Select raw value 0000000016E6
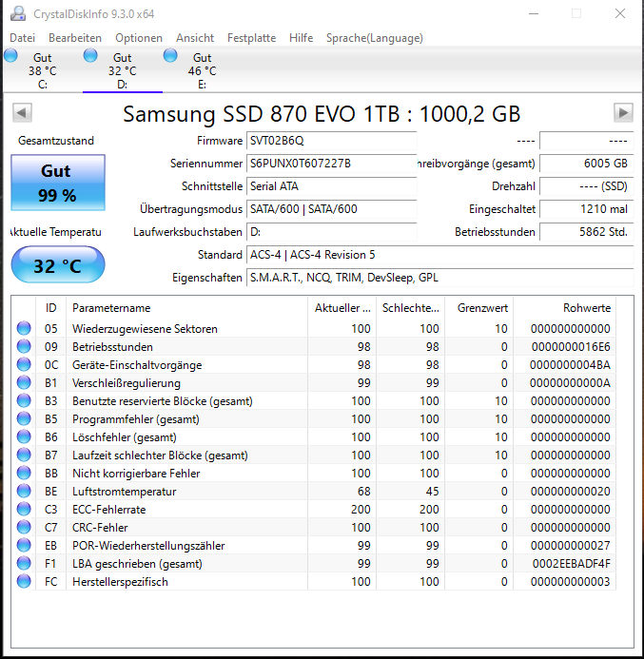644x659 pixels. [571, 347]
